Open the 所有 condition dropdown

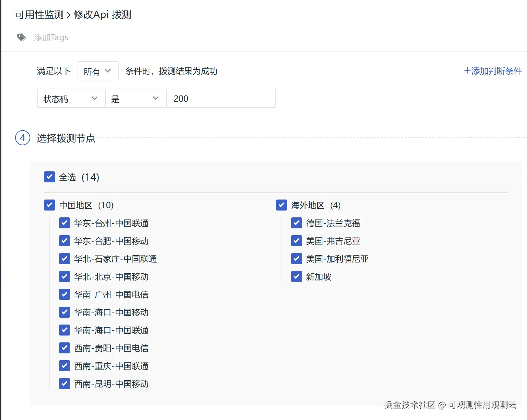coord(98,71)
